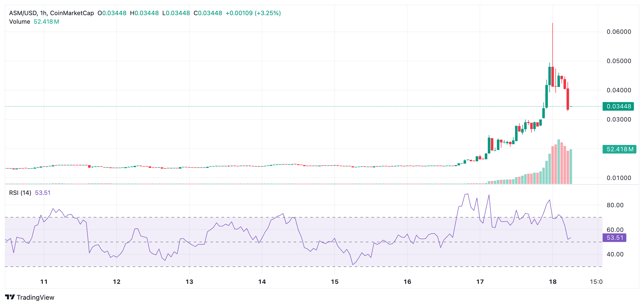Screen dimensions: 644x306
Task: Click the volume value 52.418M in legend
Action: pos(46,22)
